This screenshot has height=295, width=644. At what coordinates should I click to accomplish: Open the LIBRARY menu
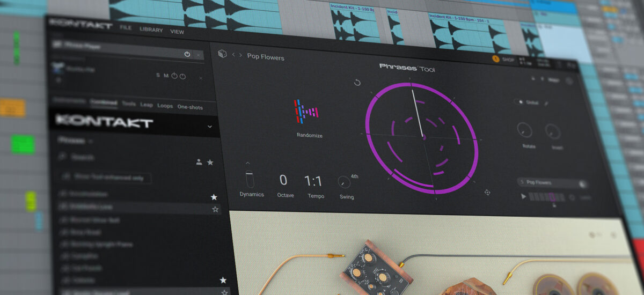[151, 29]
